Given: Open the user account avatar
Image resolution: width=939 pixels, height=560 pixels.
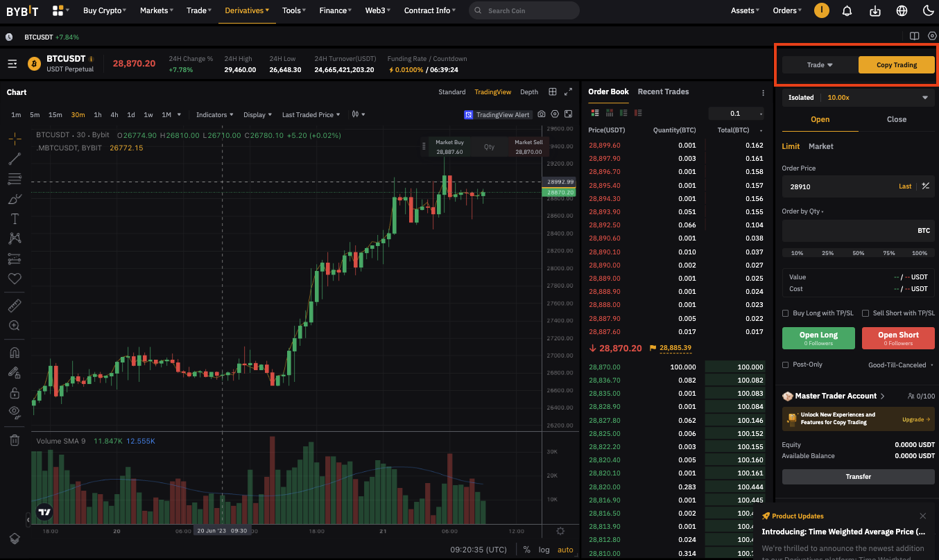Looking at the screenshot, I should tap(821, 10).
